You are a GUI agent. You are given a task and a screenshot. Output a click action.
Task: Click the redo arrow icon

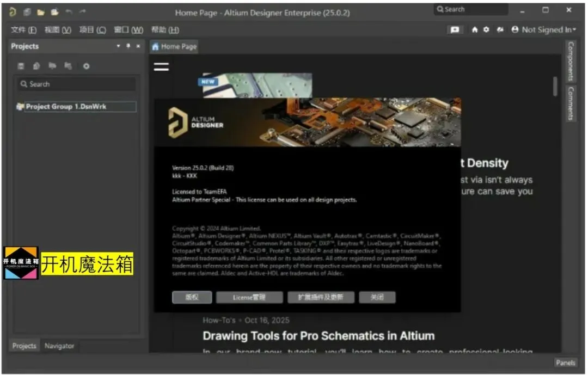click(83, 11)
